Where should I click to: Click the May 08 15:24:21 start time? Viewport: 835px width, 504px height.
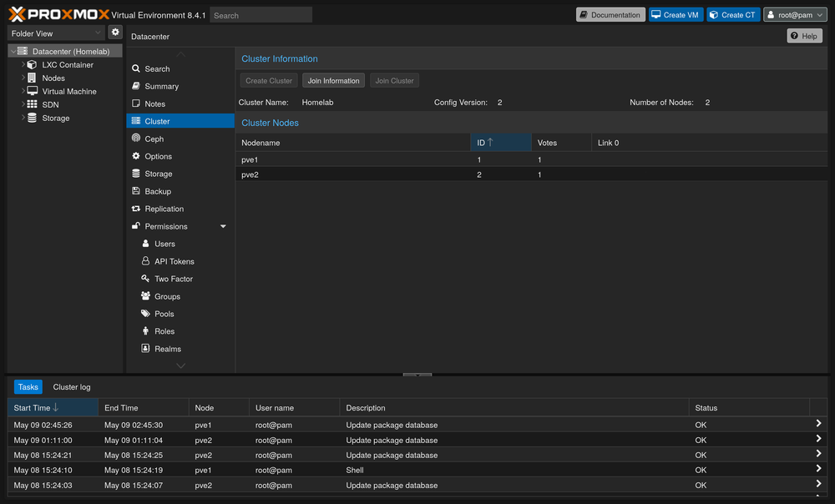pos(43,455)
